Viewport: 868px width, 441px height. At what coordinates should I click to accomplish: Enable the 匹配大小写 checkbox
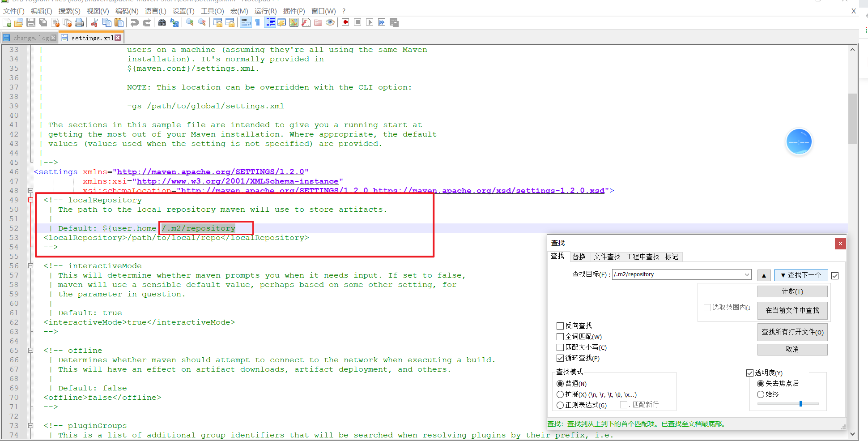tap(560, 347)
